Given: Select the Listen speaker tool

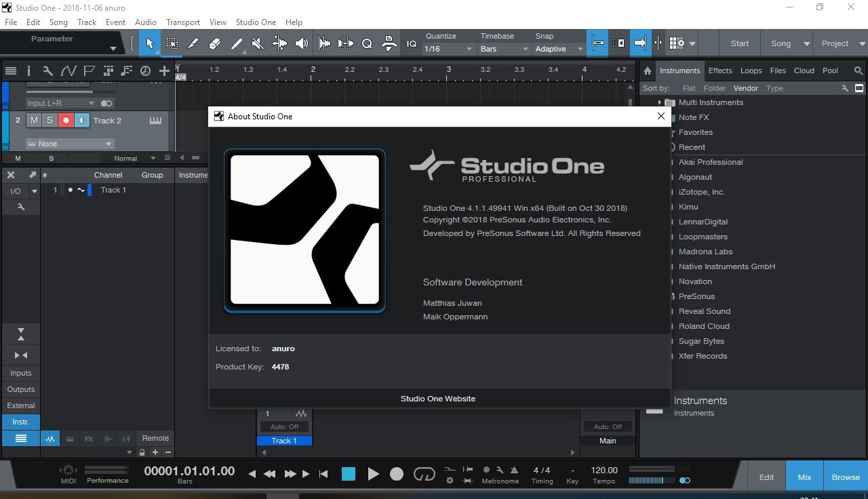Looking at the screenshot, I should tap(301, 43).
